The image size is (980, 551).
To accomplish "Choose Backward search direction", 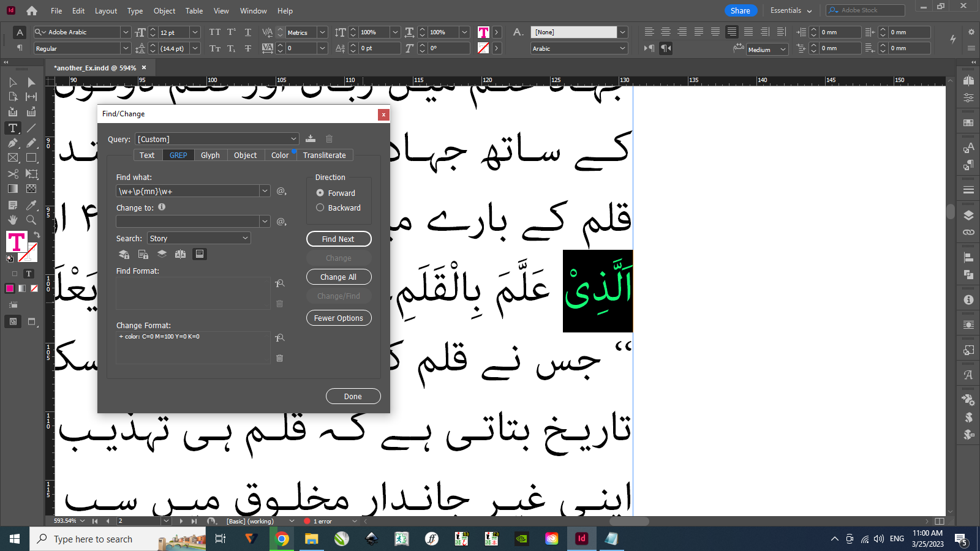I will (x=320, y=207).
